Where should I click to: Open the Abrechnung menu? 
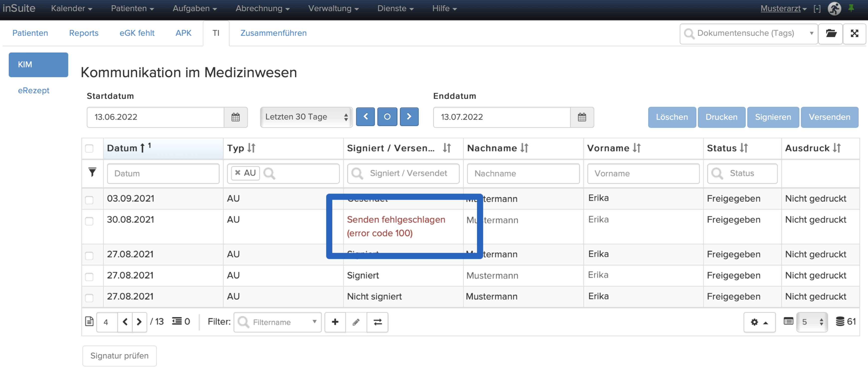coord(263,8)
